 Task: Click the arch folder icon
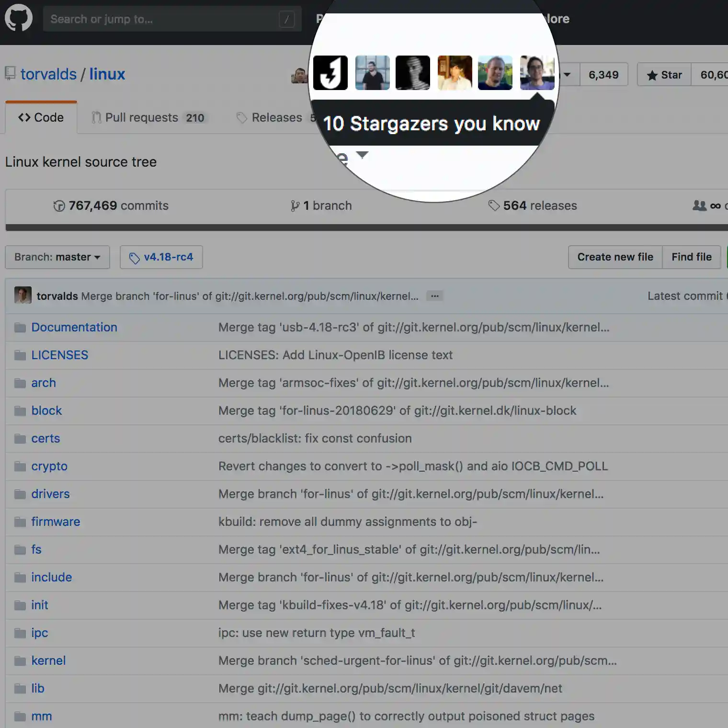20,383
